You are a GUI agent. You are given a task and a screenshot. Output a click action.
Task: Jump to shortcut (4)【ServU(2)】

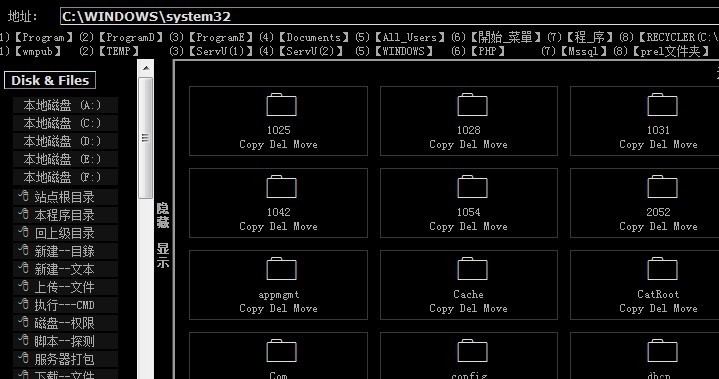point(301,51)
